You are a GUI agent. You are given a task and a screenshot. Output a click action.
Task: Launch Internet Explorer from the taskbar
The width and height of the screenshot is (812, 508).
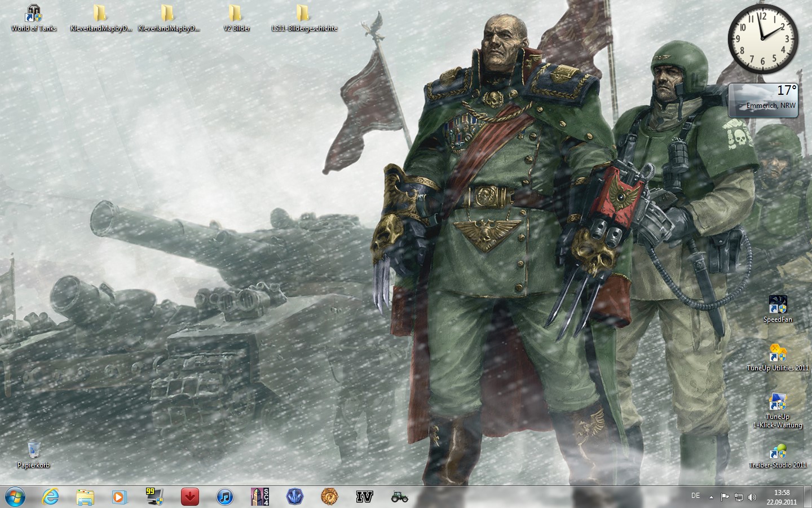click(x=51, y=497)
